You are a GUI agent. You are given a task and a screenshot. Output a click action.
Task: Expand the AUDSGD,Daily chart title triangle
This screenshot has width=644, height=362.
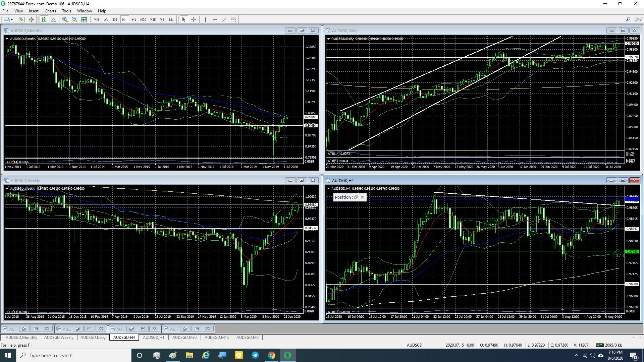coord(328,39)
